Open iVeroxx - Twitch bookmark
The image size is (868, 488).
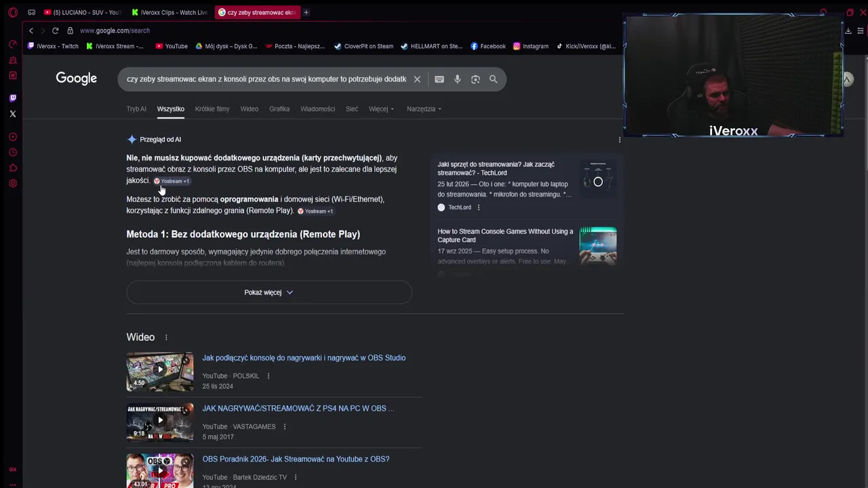[x=53, y=47]
